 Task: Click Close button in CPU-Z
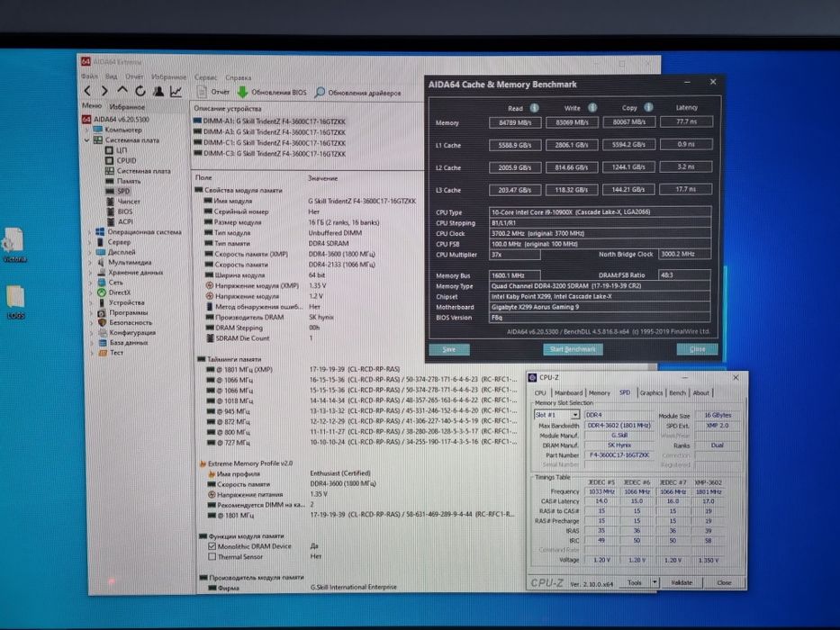(724, 582)
